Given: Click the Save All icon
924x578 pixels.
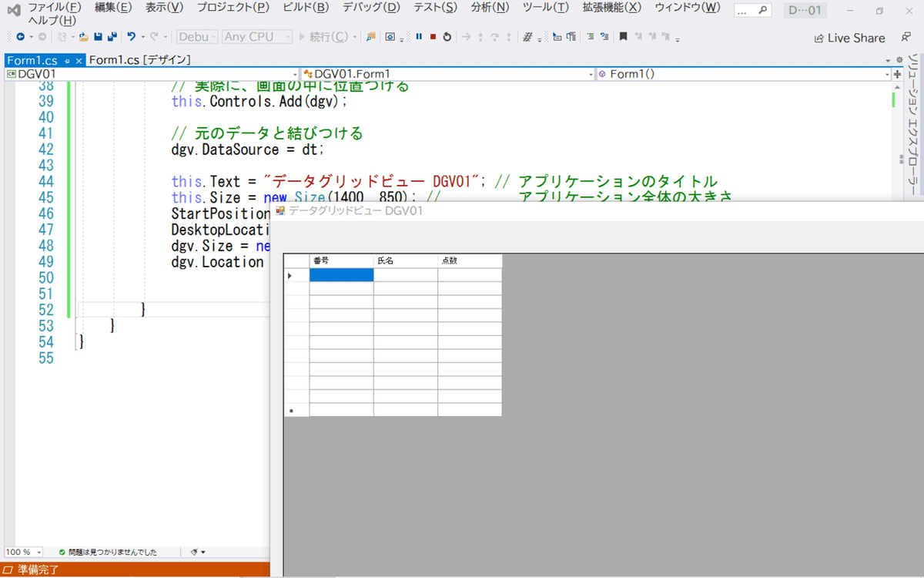Looking at the screenshot, I should tap(112, 37).
